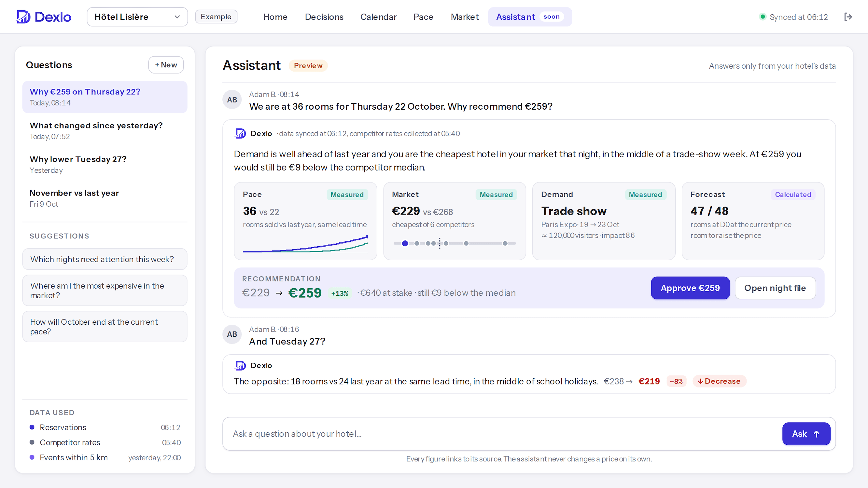The width and height of the screenshot is (868, 488).
Task: Open 'Why lower Tuesday 27?' question
Action: [x=105, y=164]
